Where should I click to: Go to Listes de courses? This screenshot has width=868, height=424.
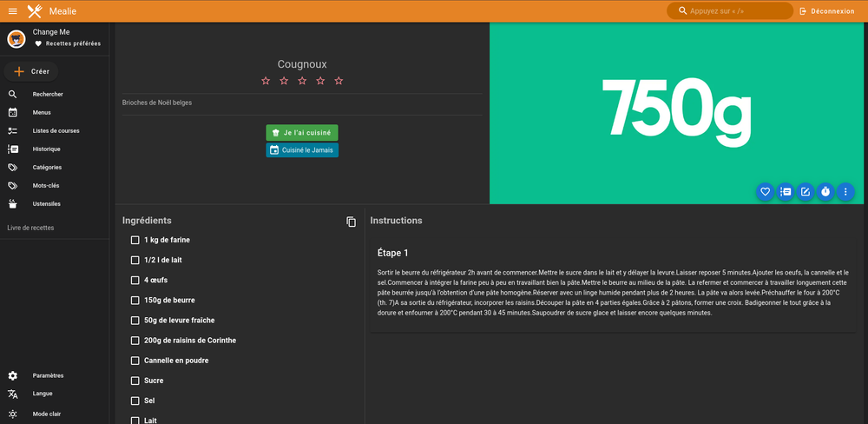pos(56,130)
